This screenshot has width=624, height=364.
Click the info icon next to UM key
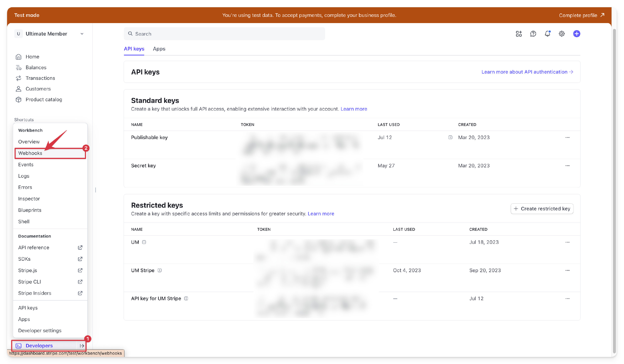144,242
